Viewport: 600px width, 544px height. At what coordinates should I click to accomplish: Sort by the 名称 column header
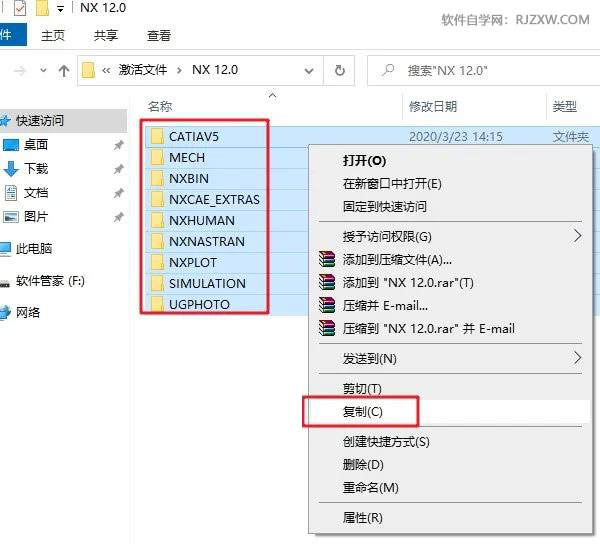pos(160,106)
